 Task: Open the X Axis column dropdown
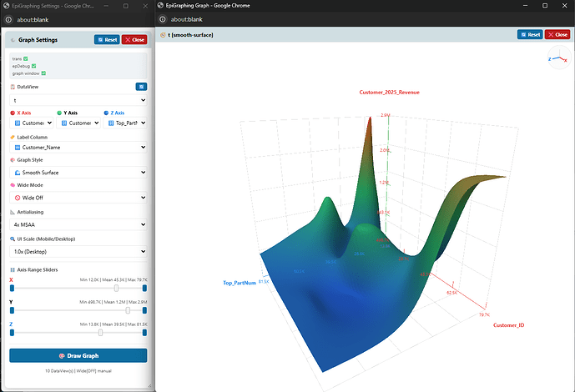coord(31,123)
